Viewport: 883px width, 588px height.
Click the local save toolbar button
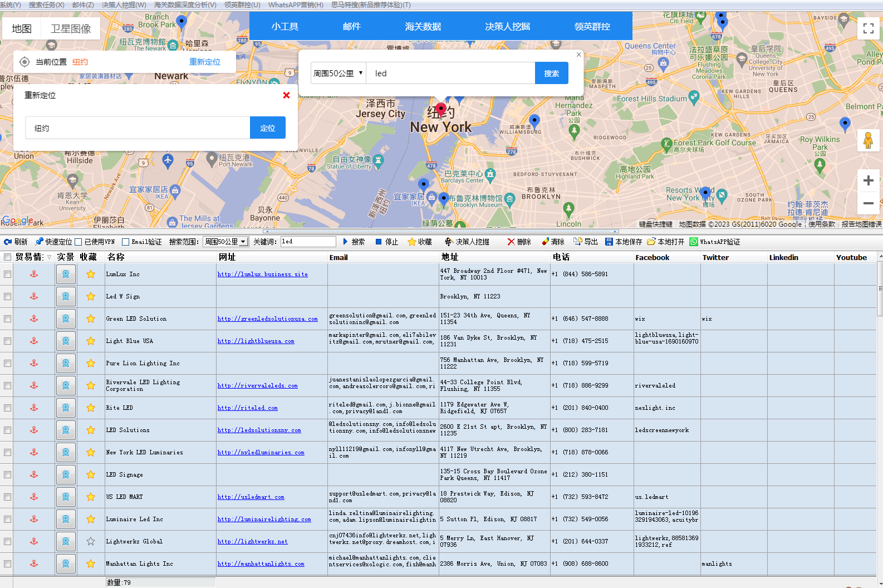[x=624, y=242]
